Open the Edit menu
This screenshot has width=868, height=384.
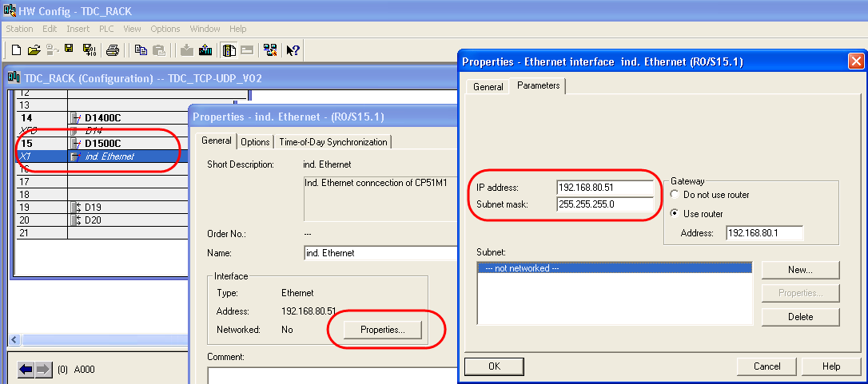pos(50,29)
